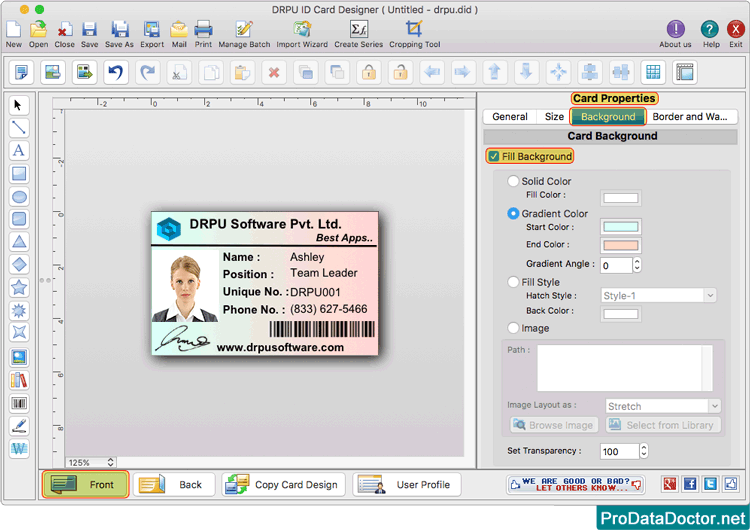Pick the gradient Start Color swatch
Image resolution: width=750 pixels, height=530 pixels.
coord(620,227)
